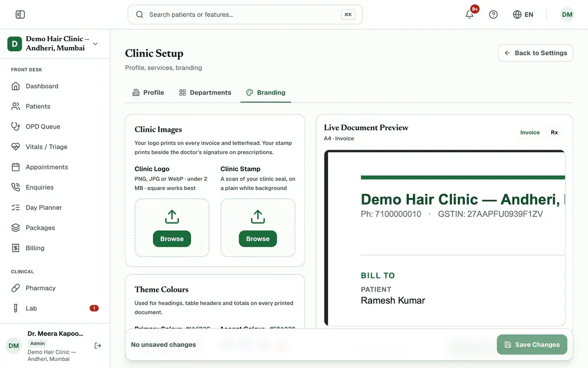This screenshot has height=368, width=588.
Task: Click the search magnifier icon
Action: pos(140,15)
